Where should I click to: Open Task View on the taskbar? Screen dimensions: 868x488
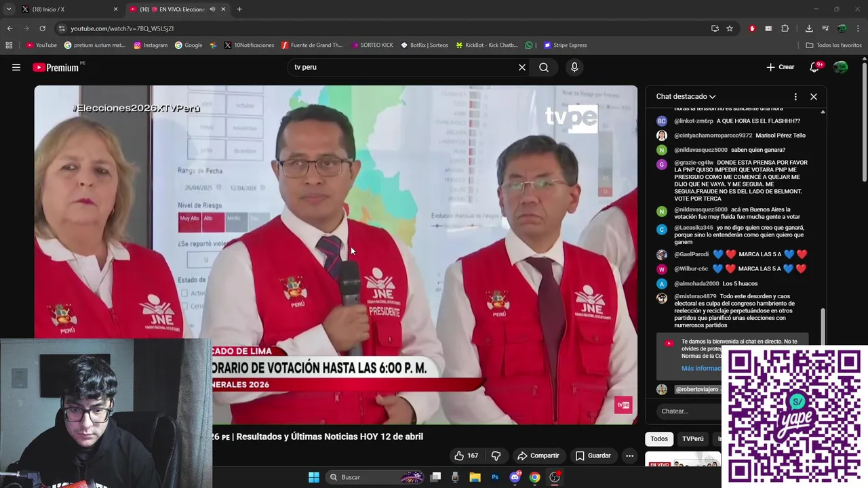[x=435, y=477]
